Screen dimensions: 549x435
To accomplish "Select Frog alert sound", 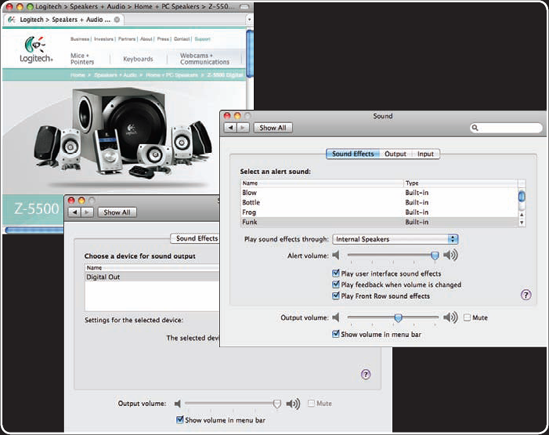I will click(380, 212).
